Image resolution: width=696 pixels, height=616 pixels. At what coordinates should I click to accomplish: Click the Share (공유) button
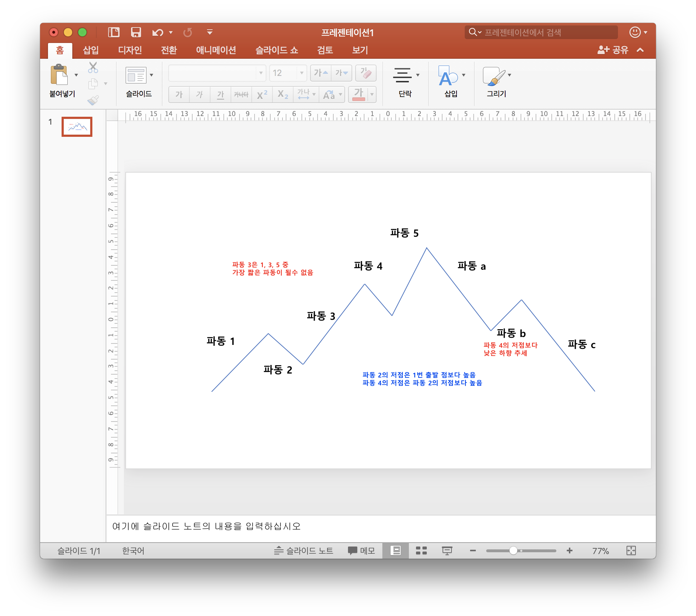pyautogui.click(x=613, y=50)
